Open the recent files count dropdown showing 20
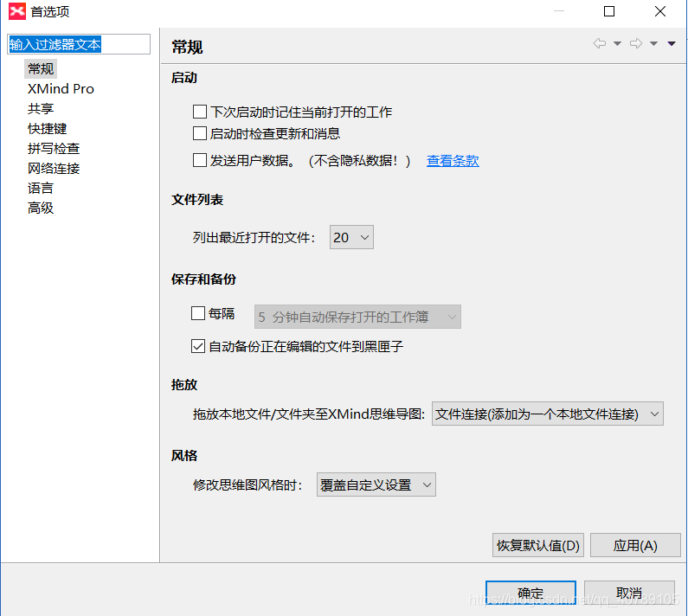The image size is (688, 616). [351, 237]
